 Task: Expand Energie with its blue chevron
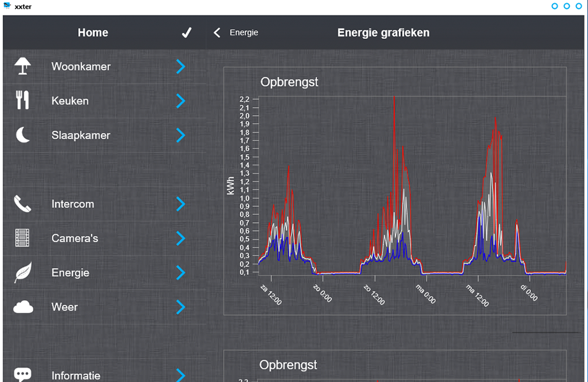click(181, 272)
